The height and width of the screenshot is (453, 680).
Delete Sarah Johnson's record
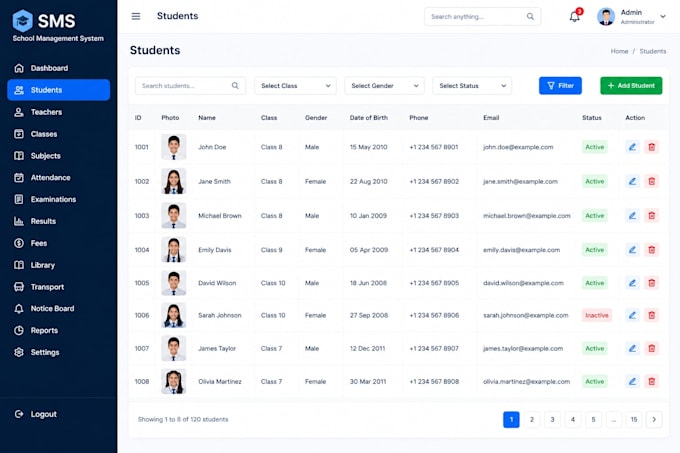point(651,315)
